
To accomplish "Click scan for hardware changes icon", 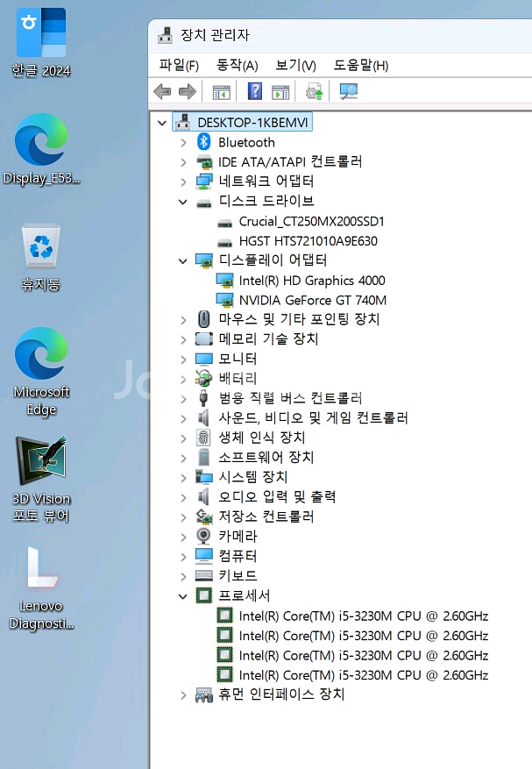I will (x=349, y=91).
